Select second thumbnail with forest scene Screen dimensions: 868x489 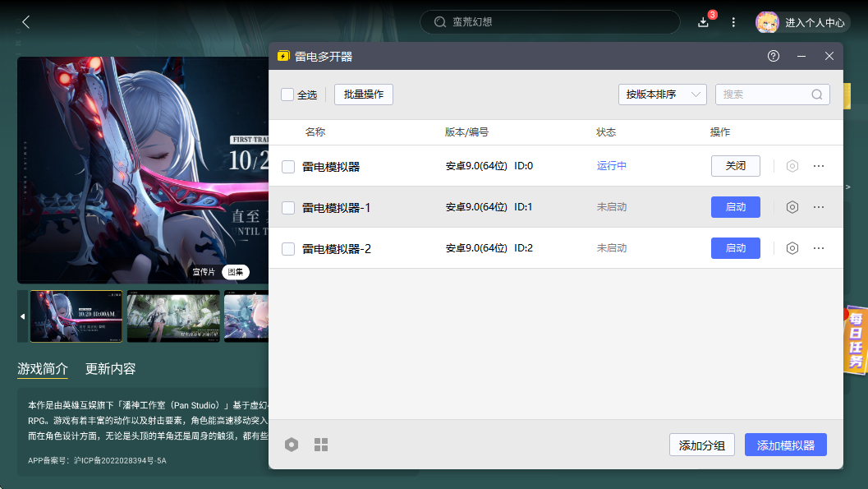(x=173, y=316)
